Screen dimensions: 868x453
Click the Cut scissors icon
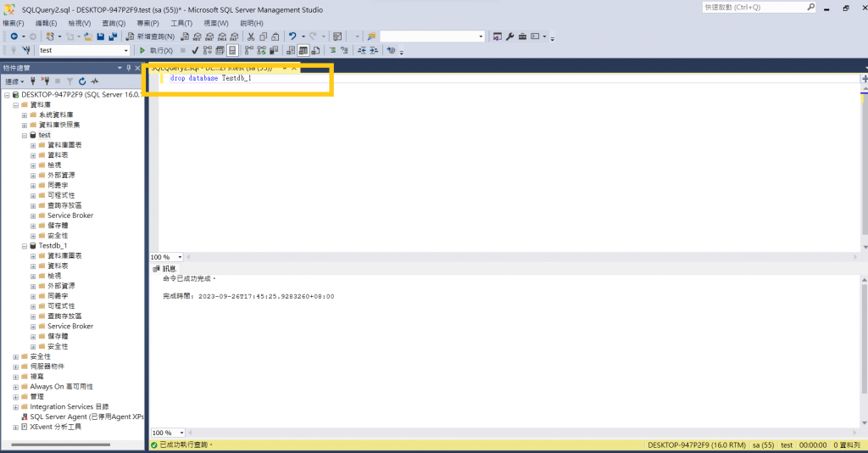click(x=251, y=36)
